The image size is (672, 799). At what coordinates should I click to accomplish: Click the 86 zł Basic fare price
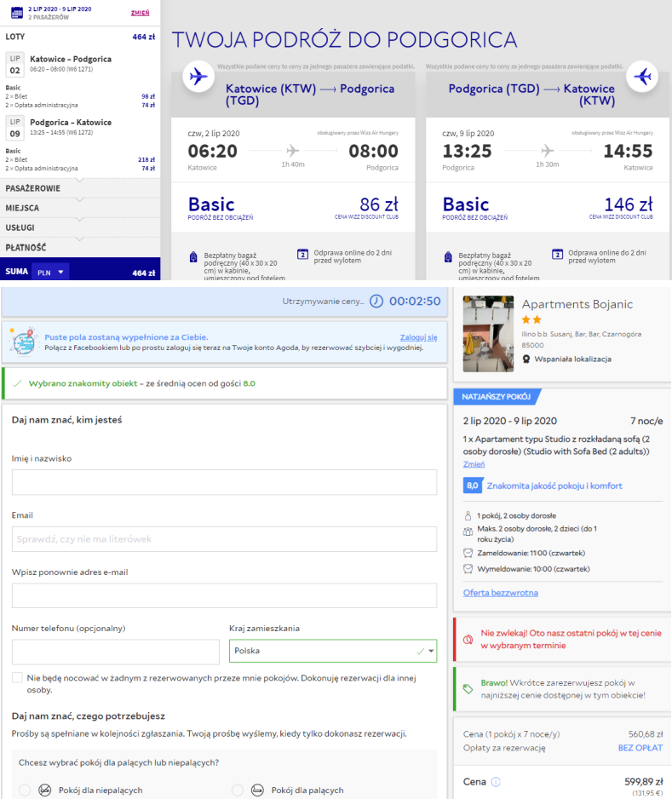[x=378, y=204]
